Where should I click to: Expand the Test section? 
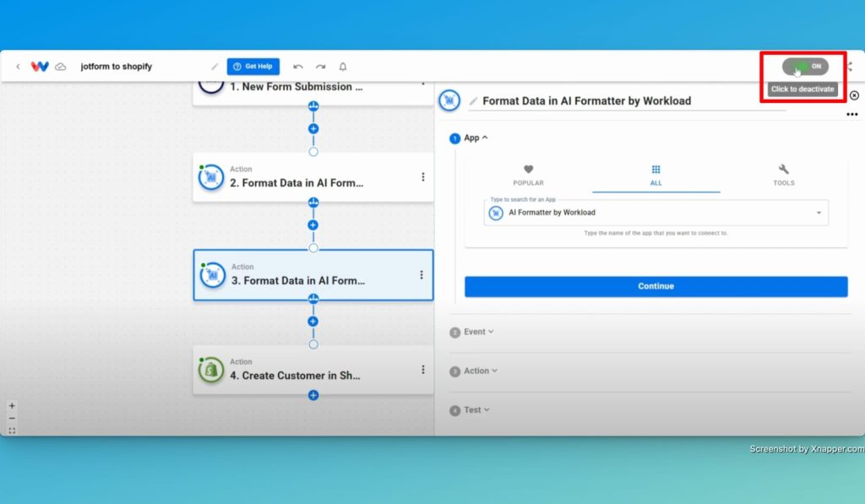coord(476,410)
